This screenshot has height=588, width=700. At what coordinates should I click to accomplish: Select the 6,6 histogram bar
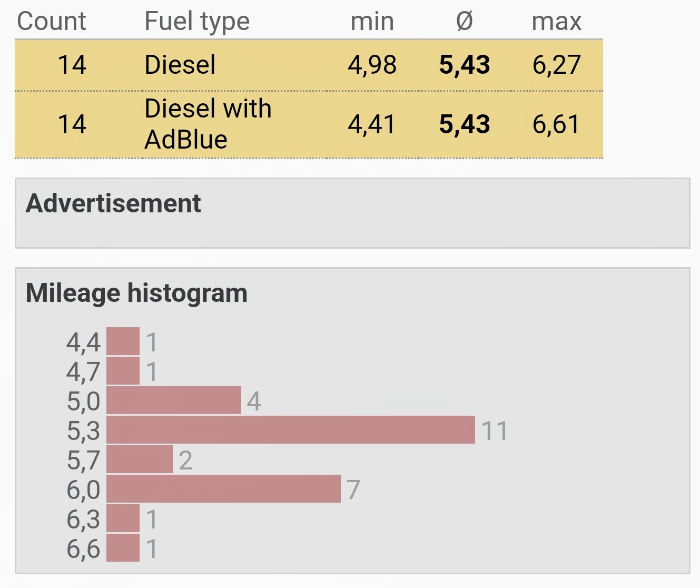(x=123, y=547)
